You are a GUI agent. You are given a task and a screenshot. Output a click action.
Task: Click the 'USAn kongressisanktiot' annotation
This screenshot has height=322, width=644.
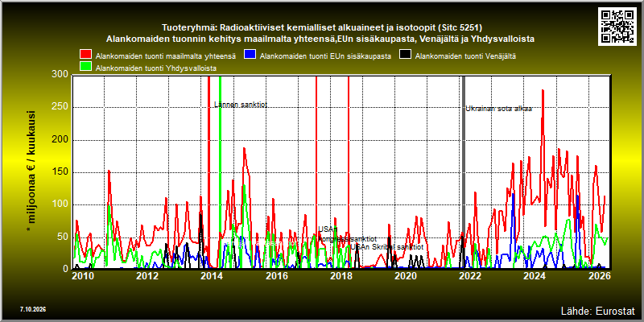pyautogui.click(x=347, y=233)
